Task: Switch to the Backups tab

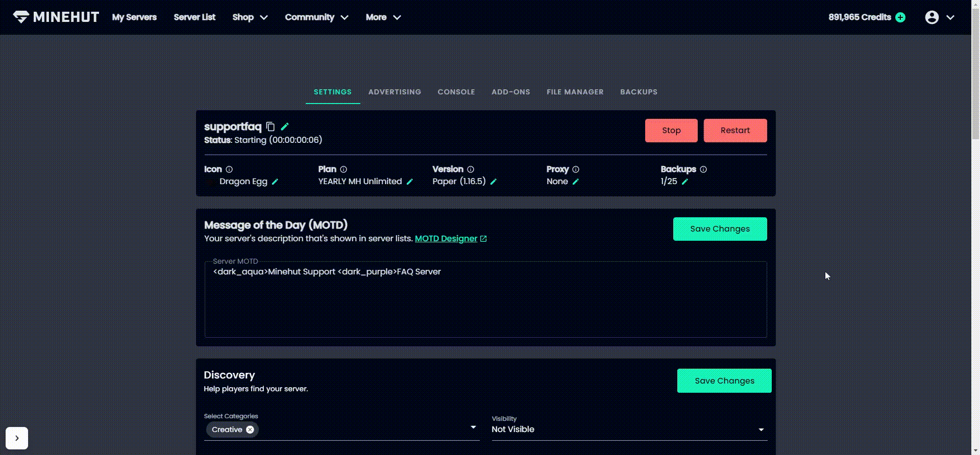Action: 639,92
